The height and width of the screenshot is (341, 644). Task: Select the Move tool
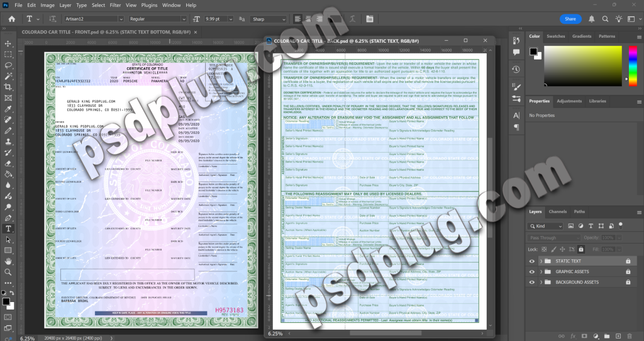8,43
